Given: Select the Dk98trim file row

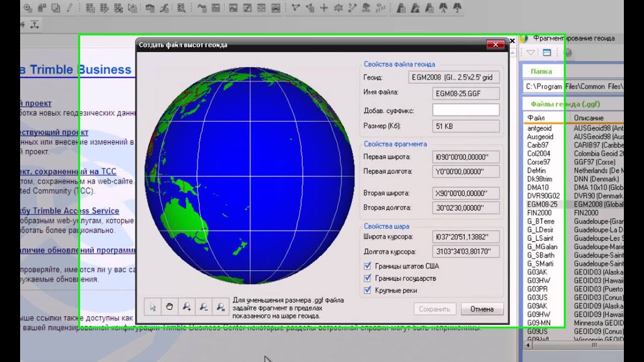Looking at the screenshot, I should coord(574,179).
